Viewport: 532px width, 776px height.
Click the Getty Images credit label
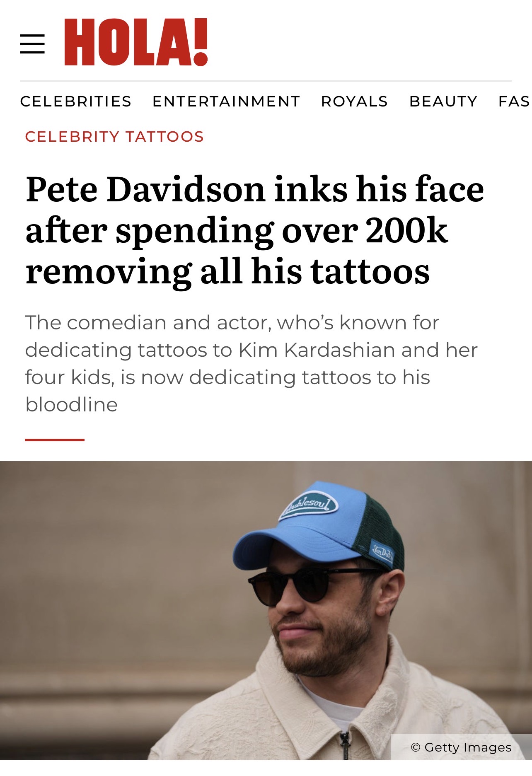coord(461,747)
